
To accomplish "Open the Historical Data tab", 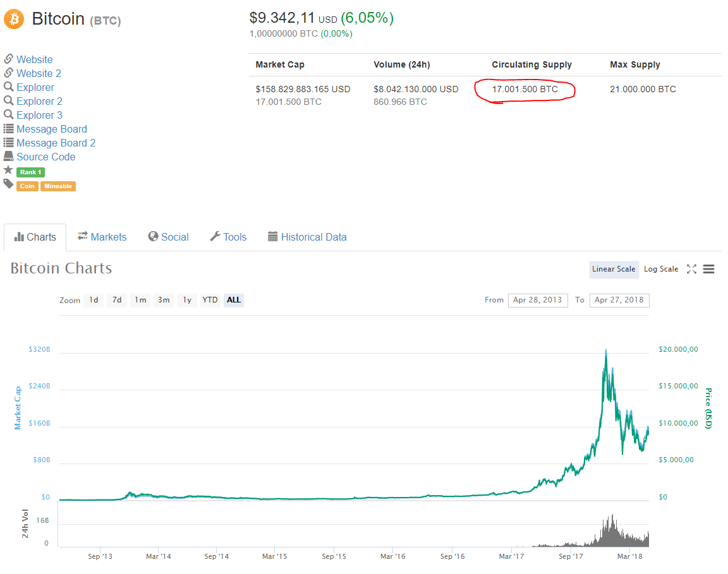I will point(307,237).
